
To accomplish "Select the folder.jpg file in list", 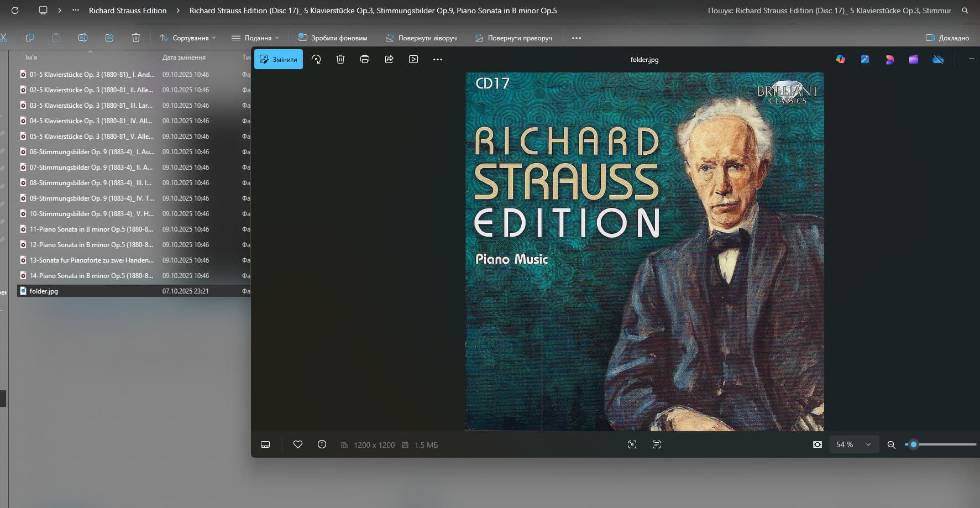I will point(44,291).
